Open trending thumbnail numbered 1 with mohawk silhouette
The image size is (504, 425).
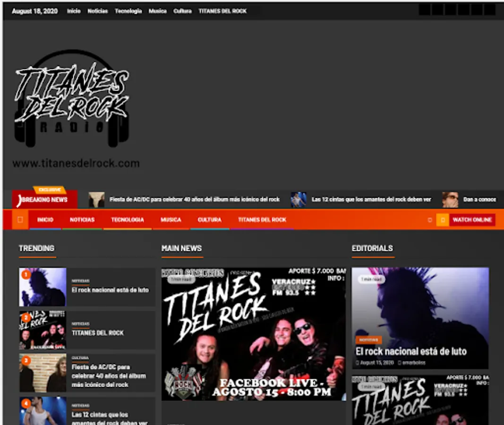[43, 287]
